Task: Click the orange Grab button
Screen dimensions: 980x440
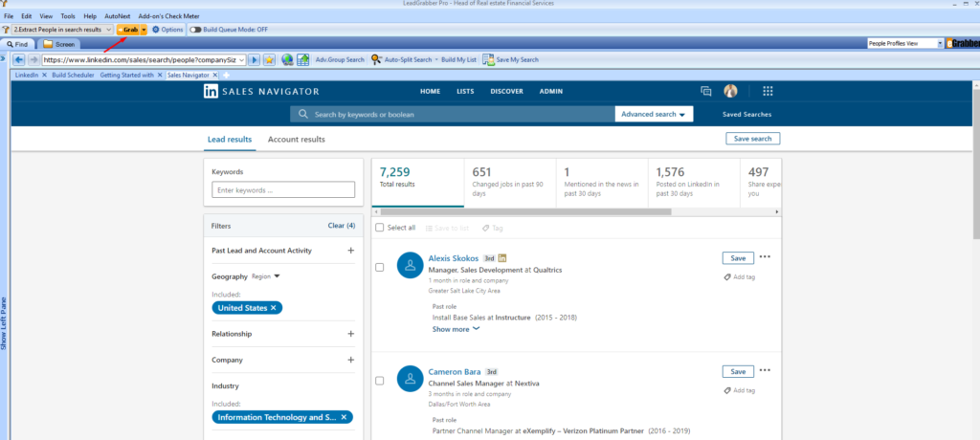Action: [128, 30]
